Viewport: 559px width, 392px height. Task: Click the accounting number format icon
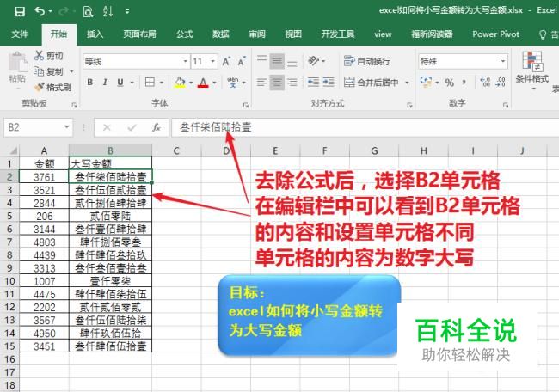426,82
